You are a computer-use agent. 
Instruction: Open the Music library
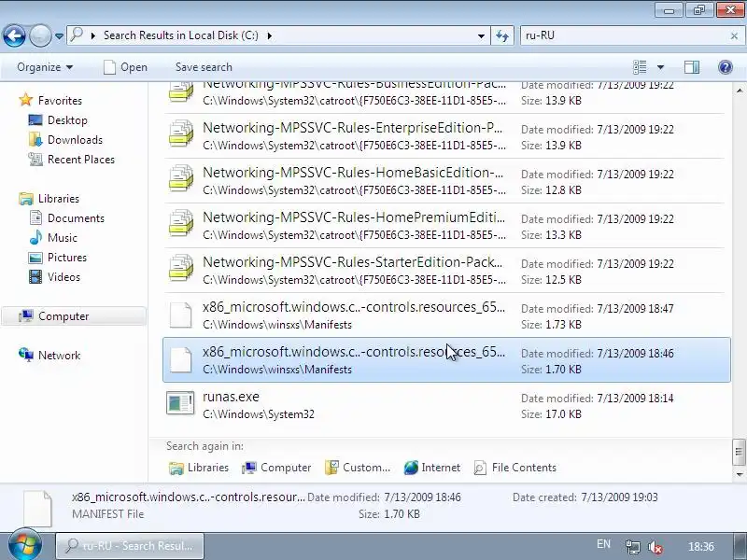tap(62, 238)
